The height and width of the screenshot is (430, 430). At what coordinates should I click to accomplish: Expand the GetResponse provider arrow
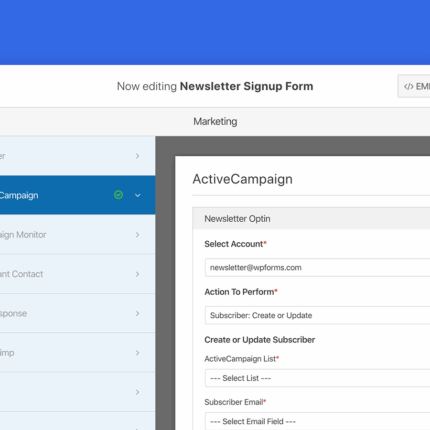(x=137, y=313)
